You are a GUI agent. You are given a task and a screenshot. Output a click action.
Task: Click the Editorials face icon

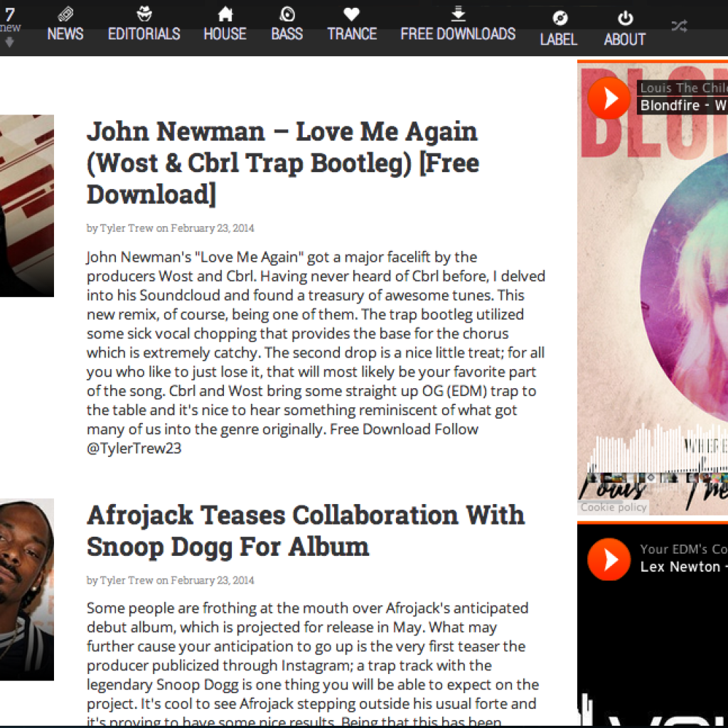point(144,14)
